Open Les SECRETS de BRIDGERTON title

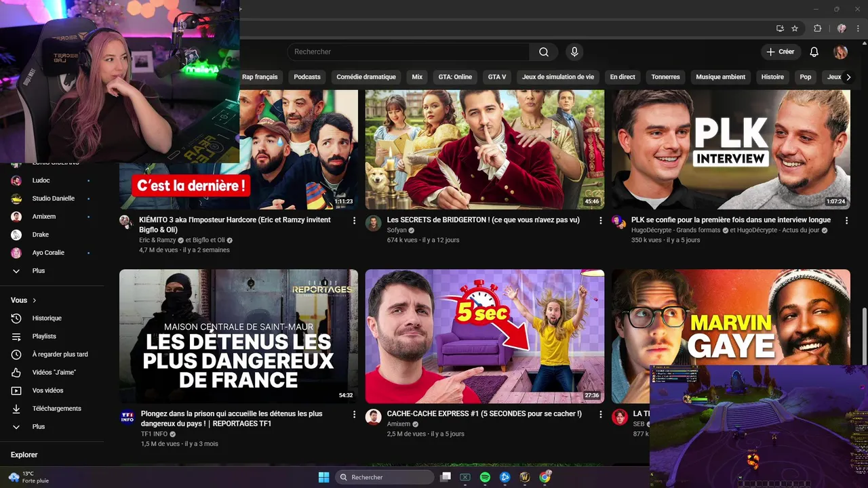483,220
